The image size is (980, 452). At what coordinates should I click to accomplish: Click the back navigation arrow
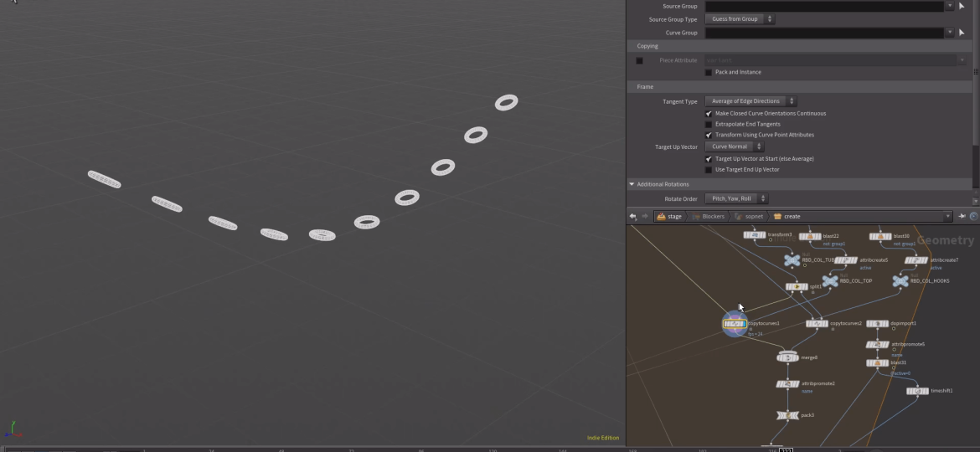click(x=633, y=216)
